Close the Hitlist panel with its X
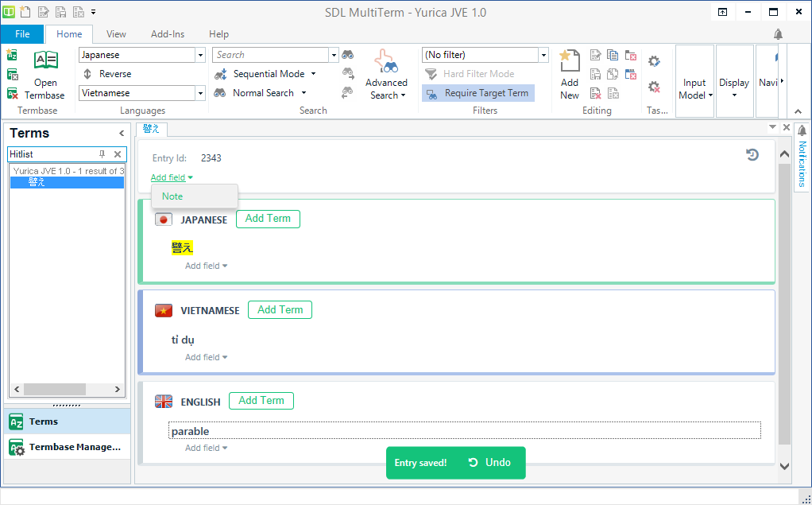This screenshot has width=812, height=505. click(118, 154)
